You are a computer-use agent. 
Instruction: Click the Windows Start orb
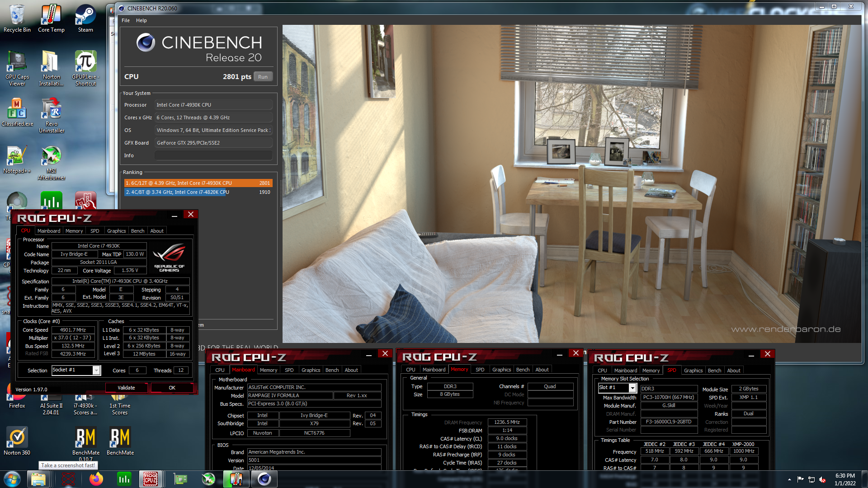(x=12, y=479)
